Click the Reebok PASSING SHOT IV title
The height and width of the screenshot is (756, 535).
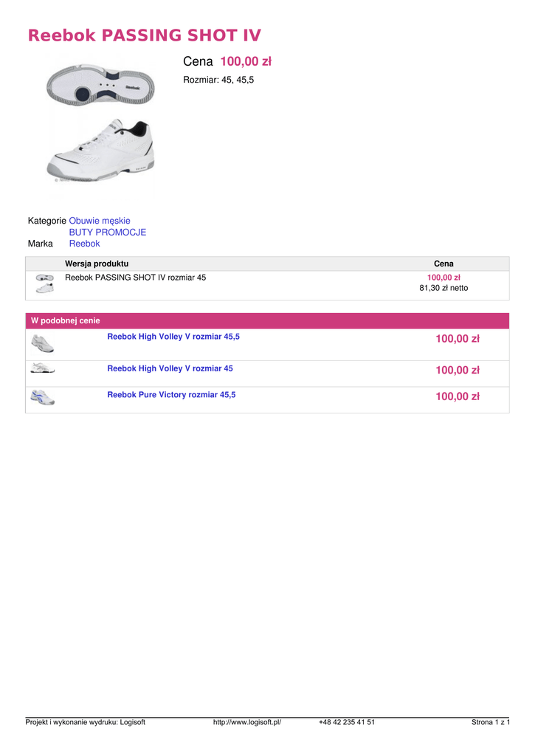[145, 35]
